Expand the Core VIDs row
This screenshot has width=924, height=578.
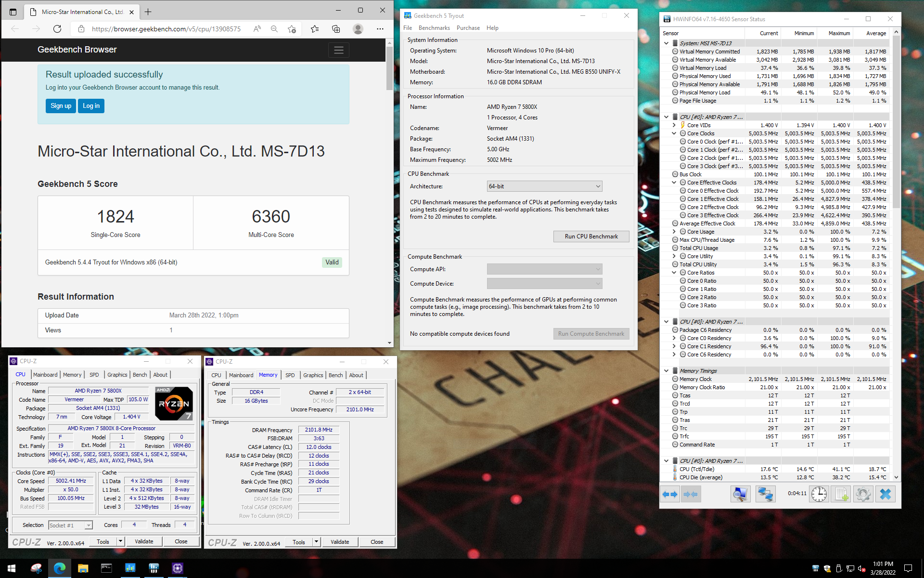(x=674, y=125)
